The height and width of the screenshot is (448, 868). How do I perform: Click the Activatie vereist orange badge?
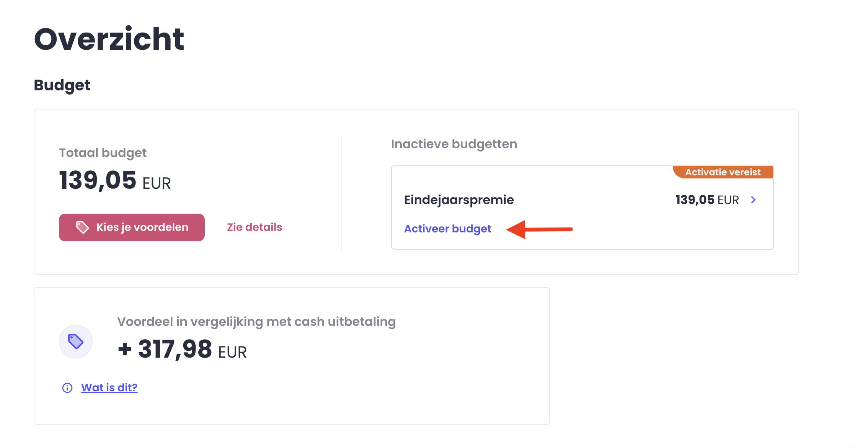(723, 172)
